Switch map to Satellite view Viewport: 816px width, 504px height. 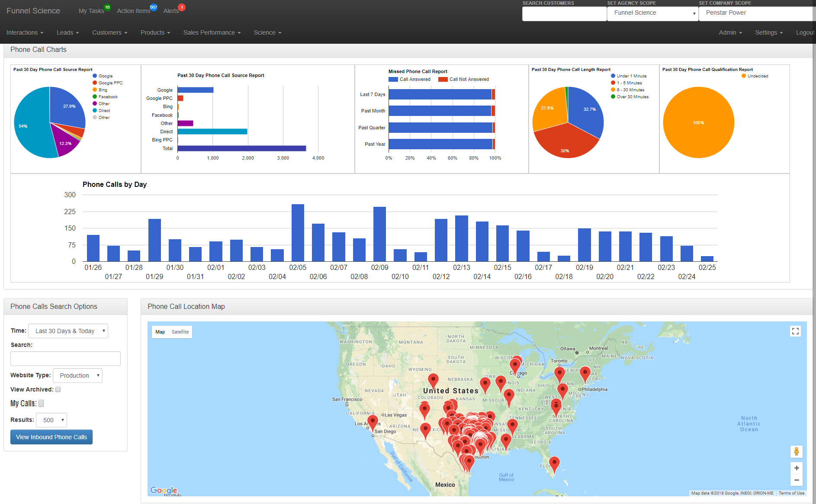[180, 332]
